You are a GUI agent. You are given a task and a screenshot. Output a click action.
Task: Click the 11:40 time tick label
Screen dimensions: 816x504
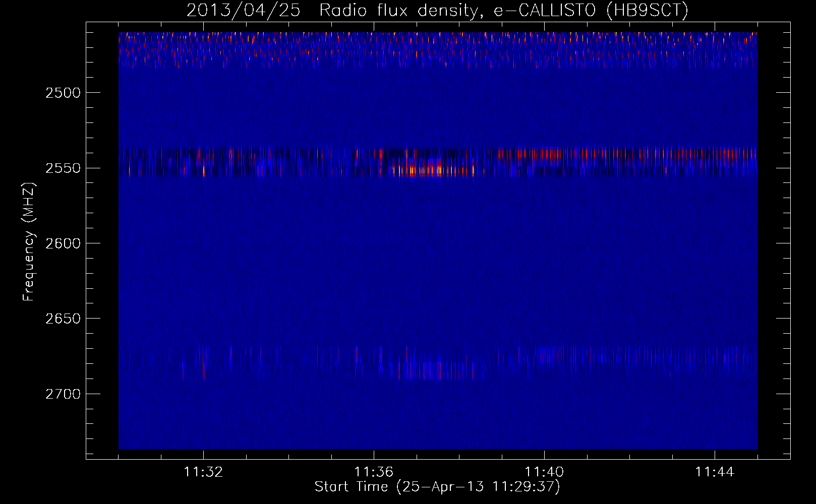[544, 472]
